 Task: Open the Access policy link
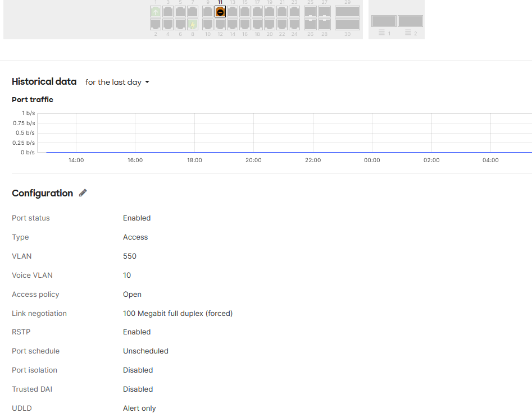coord(35,294)
